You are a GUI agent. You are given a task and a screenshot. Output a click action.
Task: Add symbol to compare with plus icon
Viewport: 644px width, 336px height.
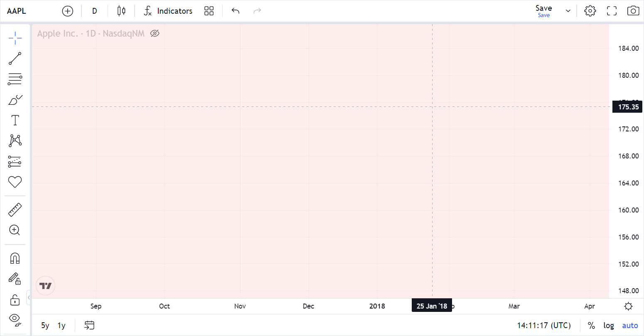(67, 11)
